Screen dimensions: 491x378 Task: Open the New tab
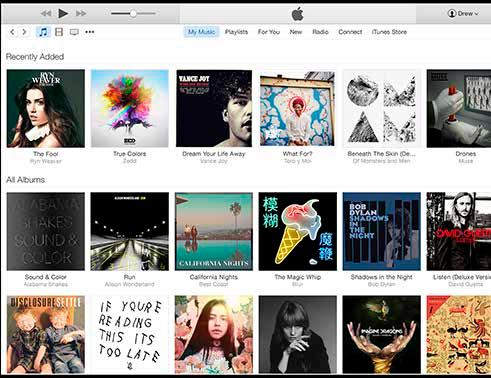coord(296,32)
